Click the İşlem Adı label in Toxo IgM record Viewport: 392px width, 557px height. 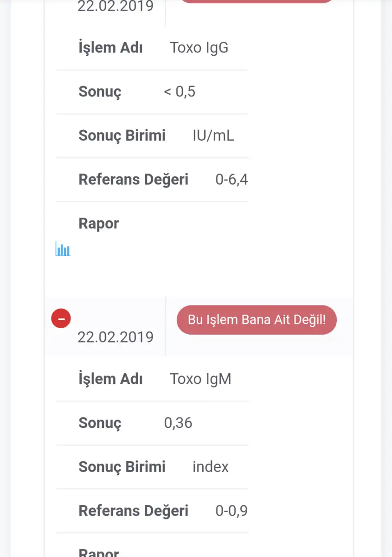tap(110, 379)
